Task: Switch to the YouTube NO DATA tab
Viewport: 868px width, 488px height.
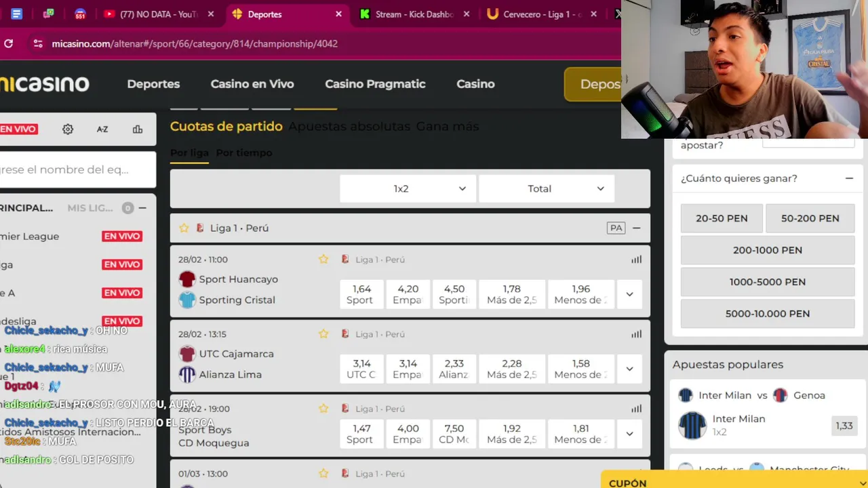Action: coord(151,14)
